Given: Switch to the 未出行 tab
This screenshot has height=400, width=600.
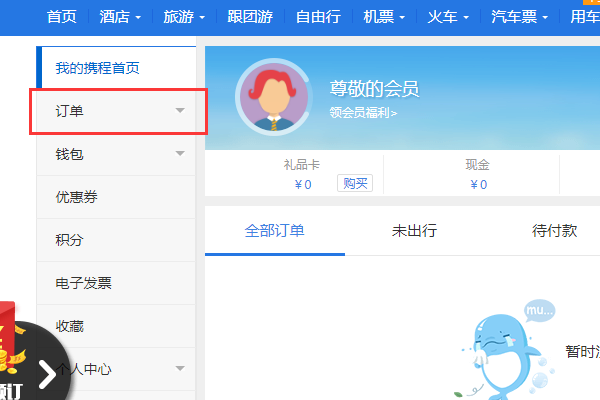Looking at the screenshot, I should (x=414, y=231).
